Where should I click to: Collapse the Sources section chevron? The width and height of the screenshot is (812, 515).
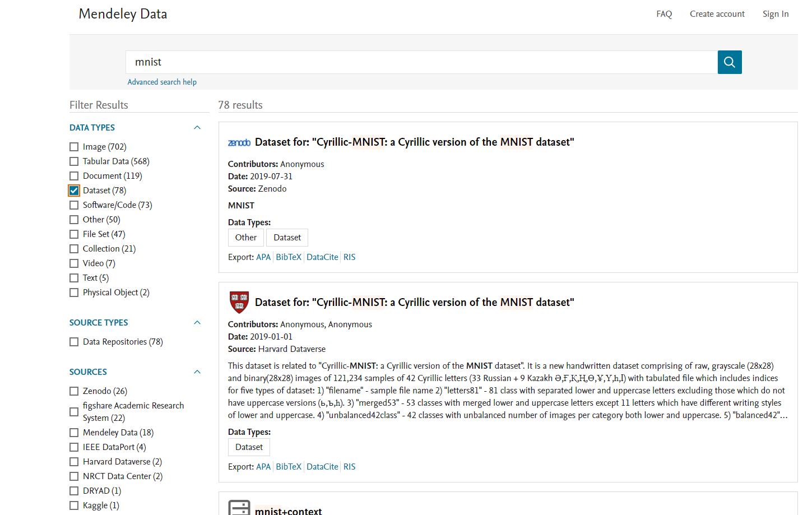point(197,372)
